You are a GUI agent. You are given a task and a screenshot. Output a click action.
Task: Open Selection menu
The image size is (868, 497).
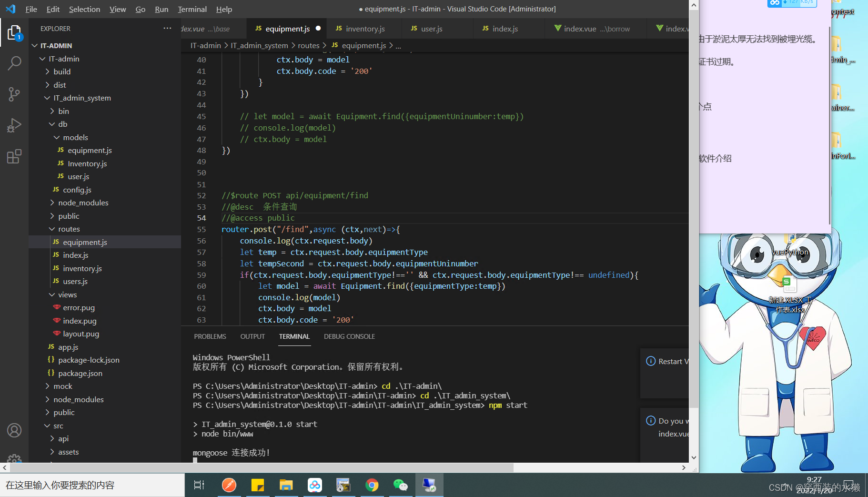pos(84,9)
